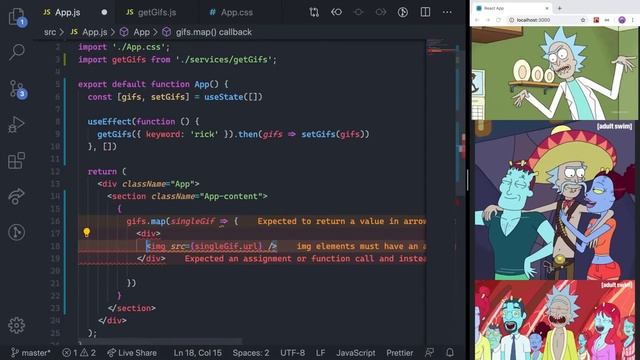Open a new browser tab
640x360 pixels.
point(560,8)
